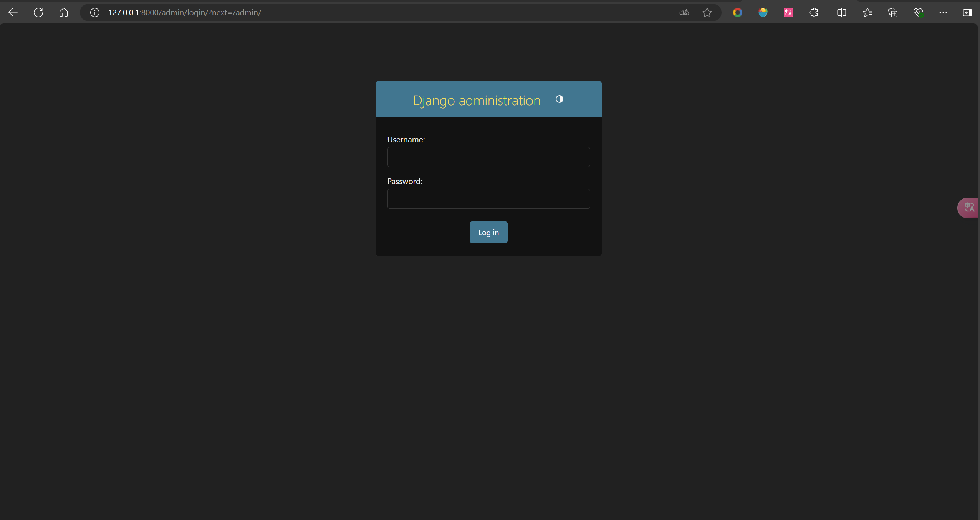View site information icon in address bar
The image size is (980, 520).
pos(94,13)
